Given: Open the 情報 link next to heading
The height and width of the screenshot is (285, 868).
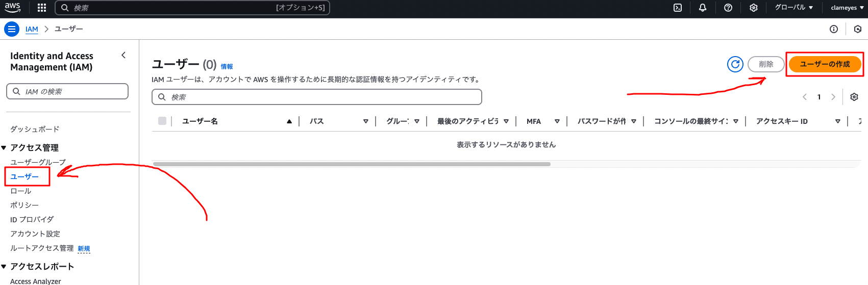Looking at the screenshot, I should [227, 66].
